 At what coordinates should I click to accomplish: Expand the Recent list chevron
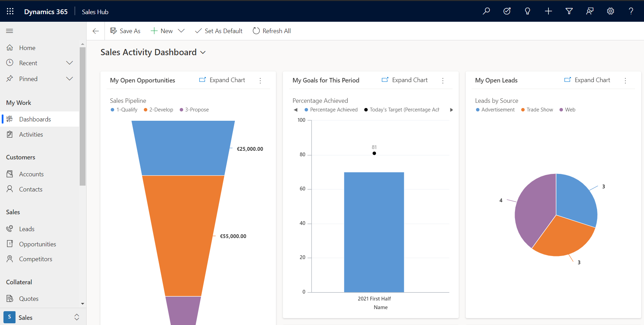tap(69, 63)
